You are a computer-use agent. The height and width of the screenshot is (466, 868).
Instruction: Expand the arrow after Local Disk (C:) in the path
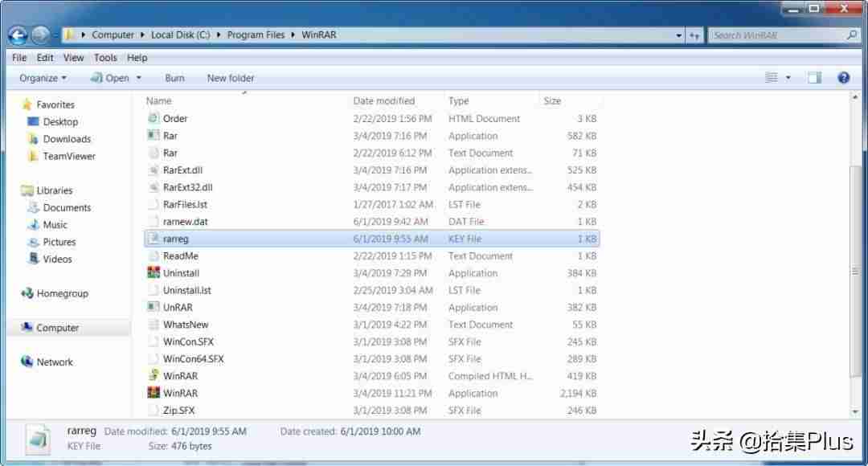218,35
